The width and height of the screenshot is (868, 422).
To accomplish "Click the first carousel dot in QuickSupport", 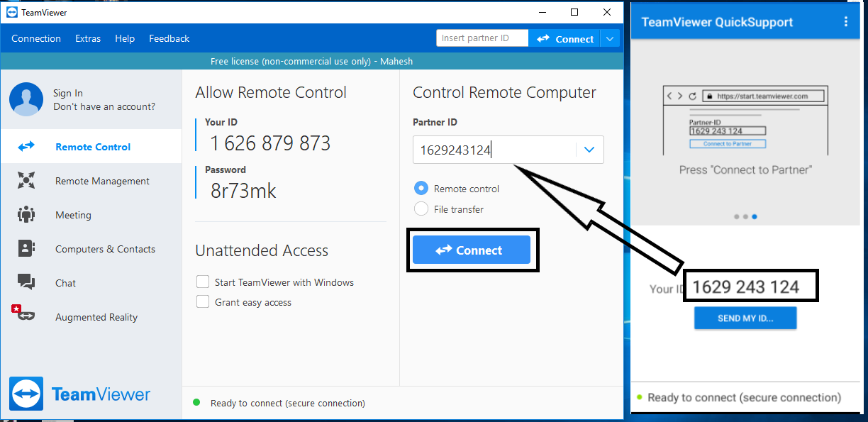I will (x=737, y=216).
